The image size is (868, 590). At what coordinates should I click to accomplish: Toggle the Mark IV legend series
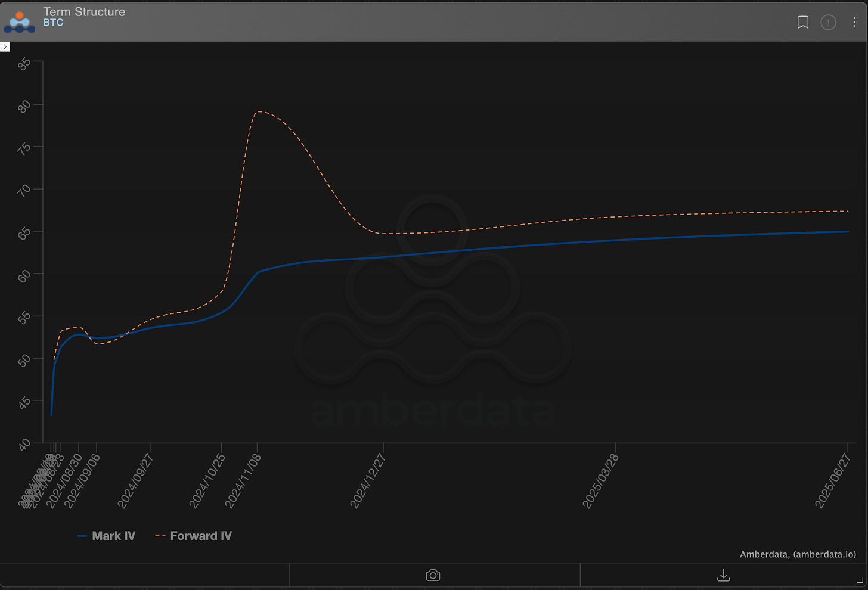click(106, 536)
